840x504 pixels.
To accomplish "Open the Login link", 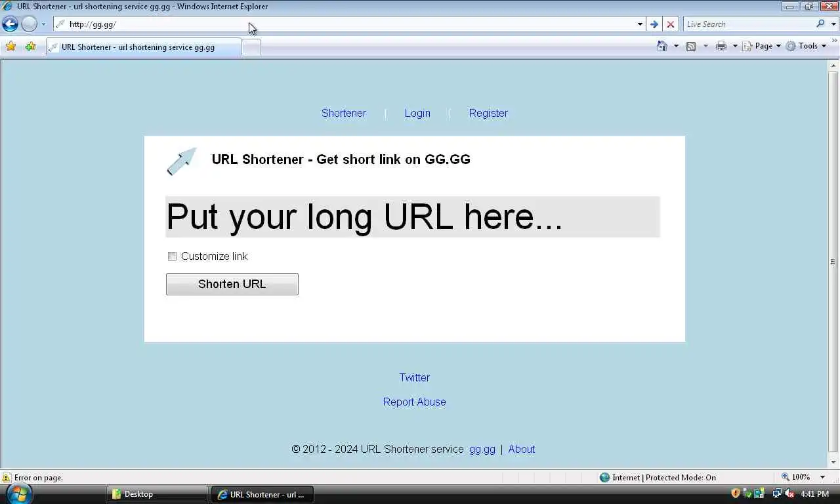I will click(x=417, y=113).
